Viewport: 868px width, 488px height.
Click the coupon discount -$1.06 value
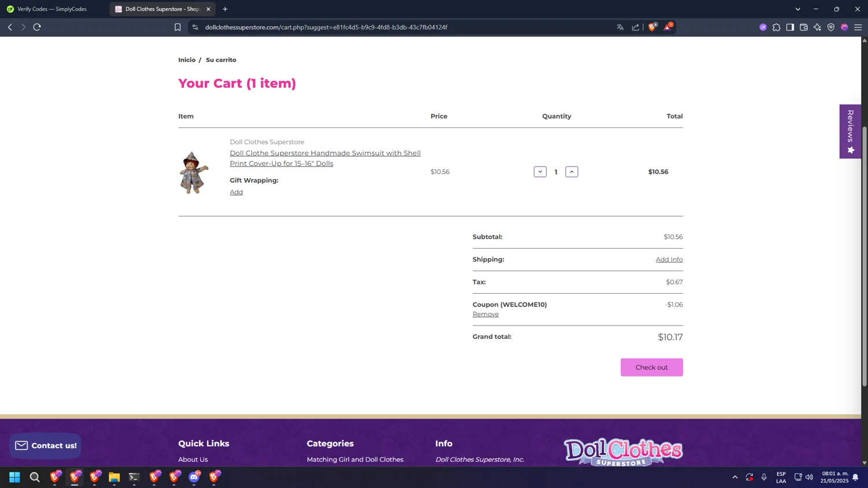click(674, 305)
